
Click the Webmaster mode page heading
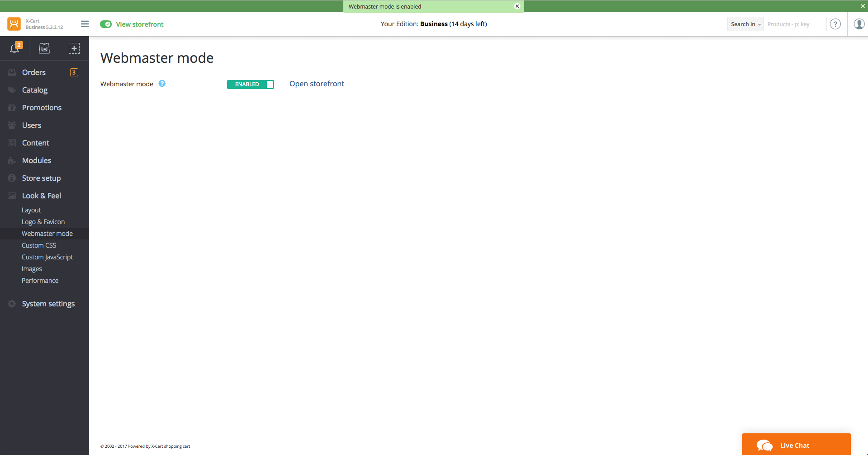click(157, 58)
